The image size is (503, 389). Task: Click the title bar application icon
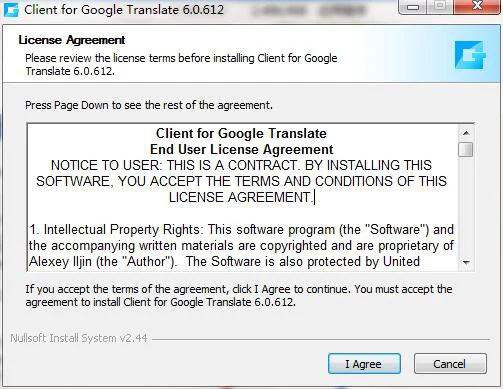pos(11,10)
